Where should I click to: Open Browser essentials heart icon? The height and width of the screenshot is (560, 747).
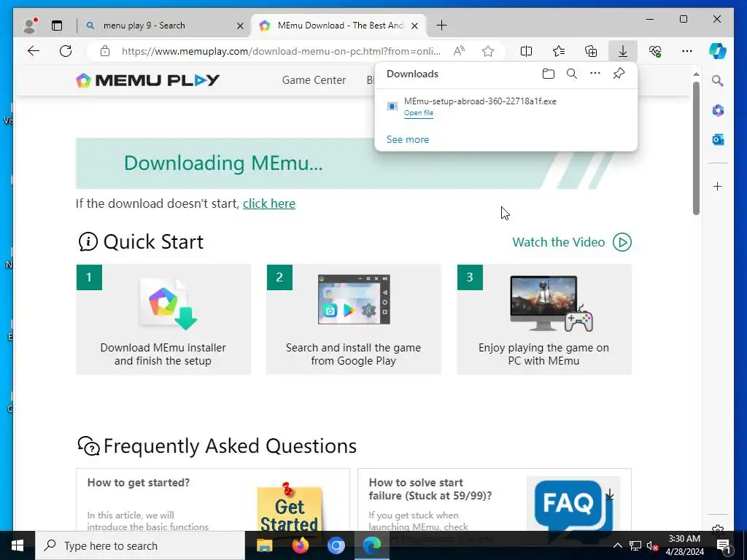(x=655, y=52)
